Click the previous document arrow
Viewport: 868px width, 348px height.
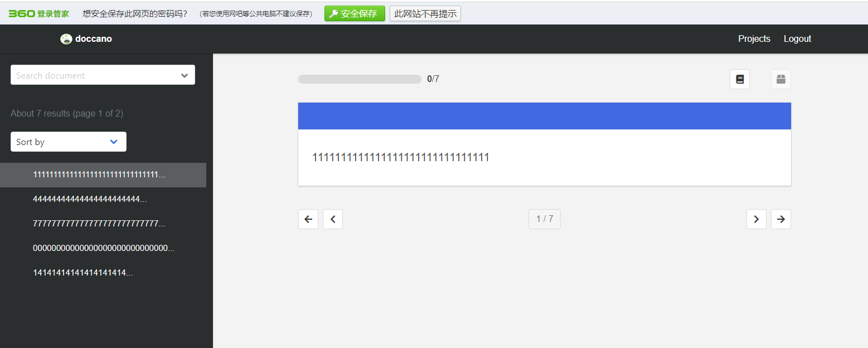333,219
